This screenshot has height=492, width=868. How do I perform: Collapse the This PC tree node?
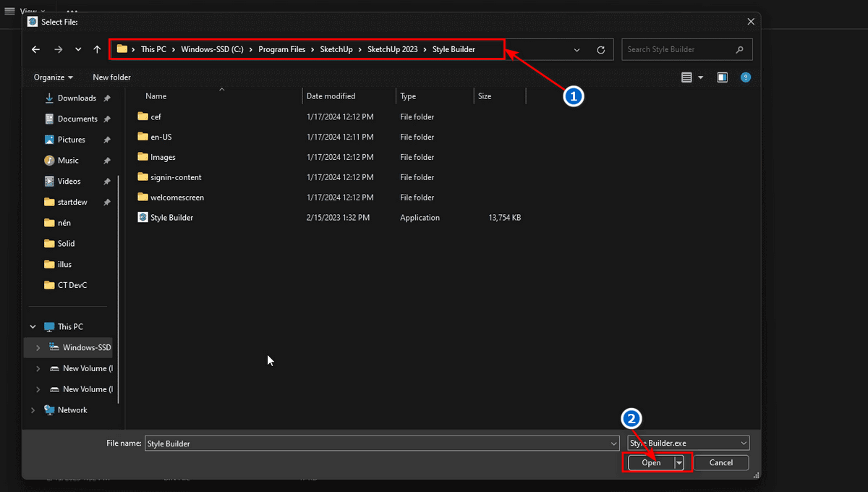coord(33,327)
